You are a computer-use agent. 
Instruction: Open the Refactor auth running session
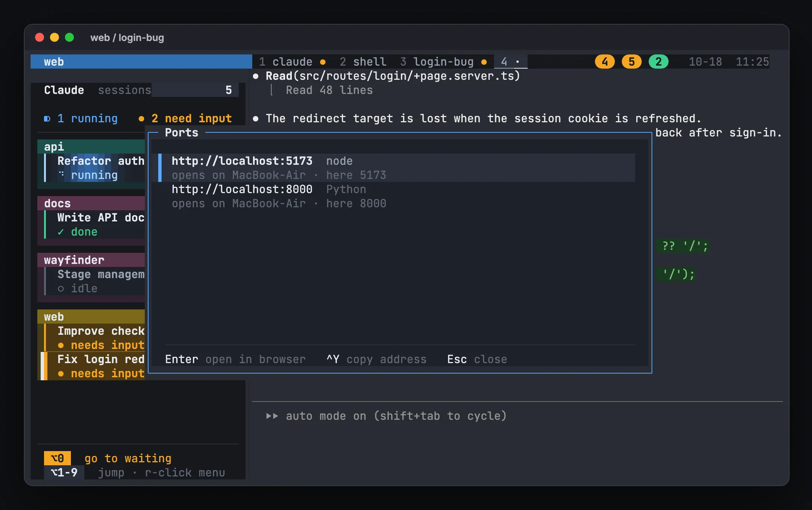click(x=94, y=168)
